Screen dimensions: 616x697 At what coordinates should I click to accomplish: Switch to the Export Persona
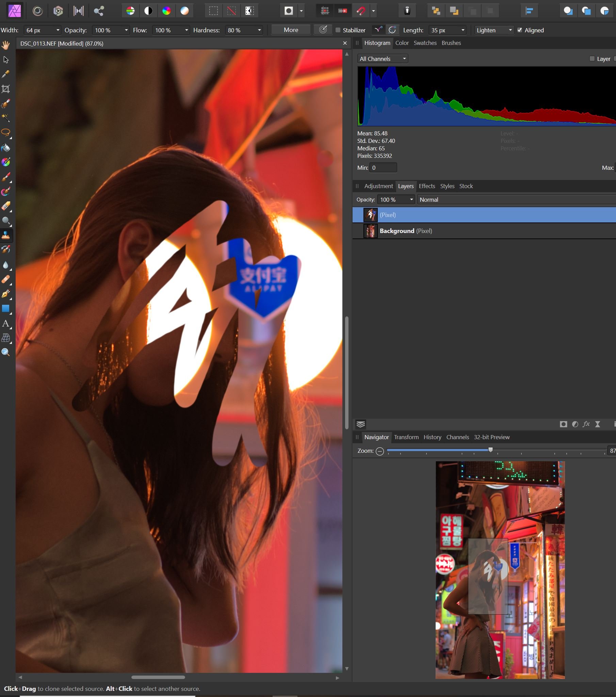tap(99, 11)
